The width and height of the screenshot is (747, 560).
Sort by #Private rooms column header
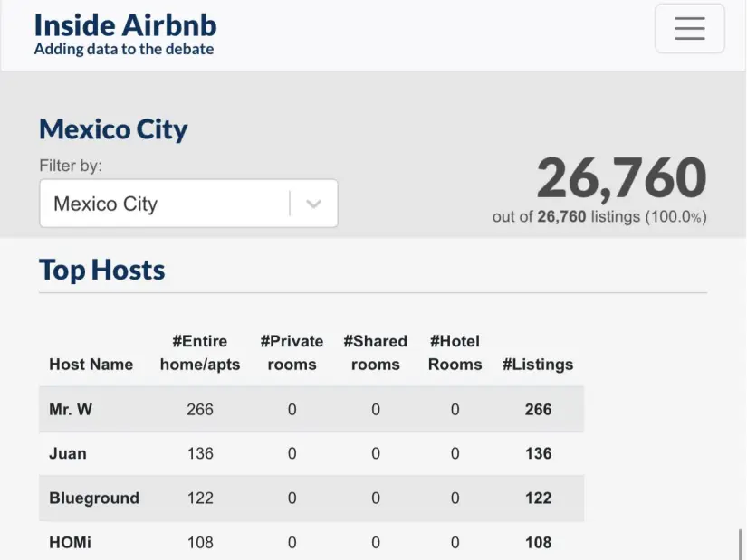click(292, 353)
